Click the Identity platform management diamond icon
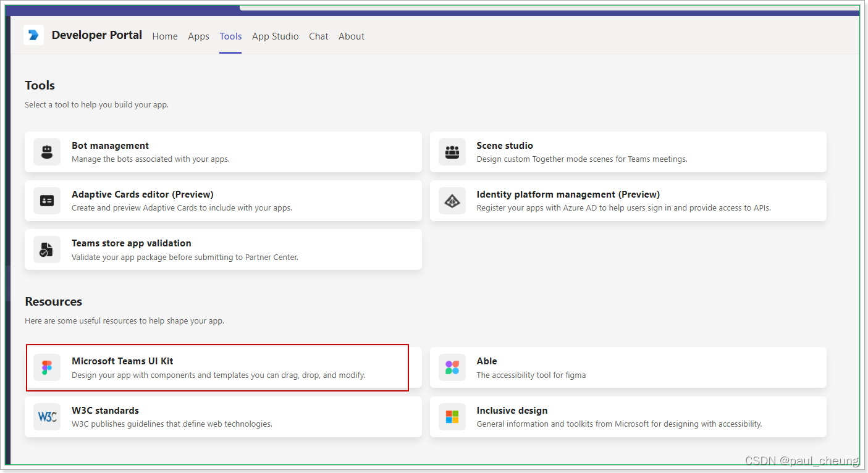This screenshot has width=868, height=473. 452,201
